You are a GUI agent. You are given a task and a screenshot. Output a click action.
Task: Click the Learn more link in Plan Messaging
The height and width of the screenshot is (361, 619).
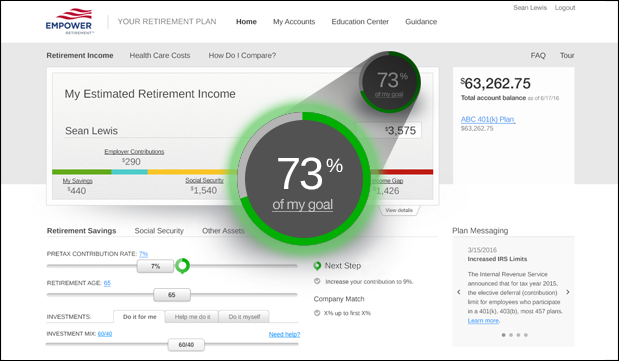click(x=483, y=321)
